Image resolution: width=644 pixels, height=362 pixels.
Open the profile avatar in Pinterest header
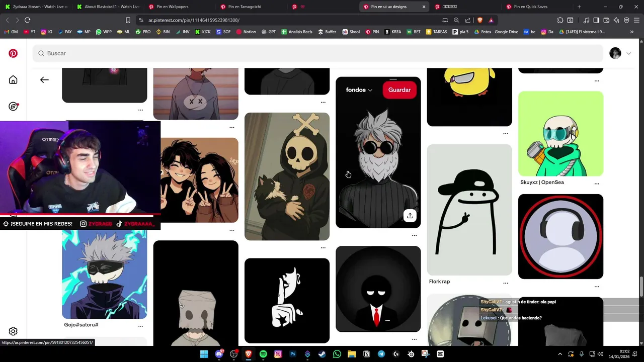[615, 53]
